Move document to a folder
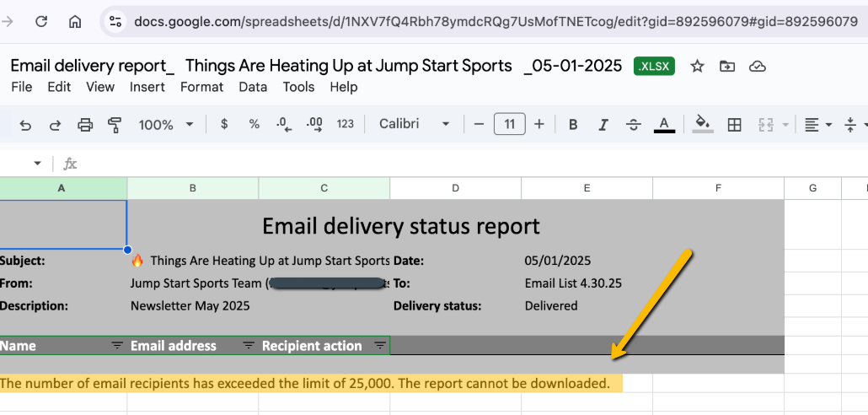The width and height of the screenshot is (868, 415). click(726, 67)
